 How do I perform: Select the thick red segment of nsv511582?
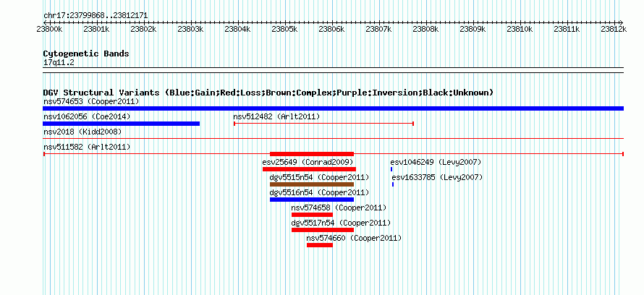[x=312, y=154]
